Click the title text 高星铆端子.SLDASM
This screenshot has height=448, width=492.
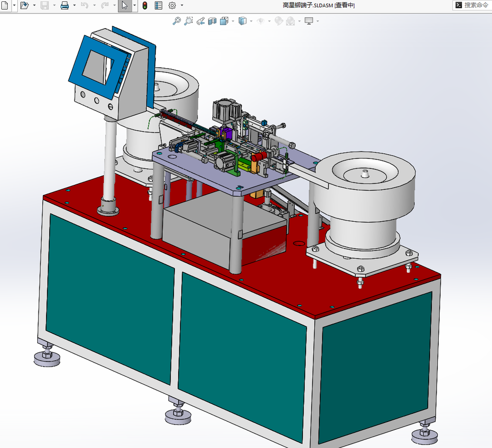307,5
